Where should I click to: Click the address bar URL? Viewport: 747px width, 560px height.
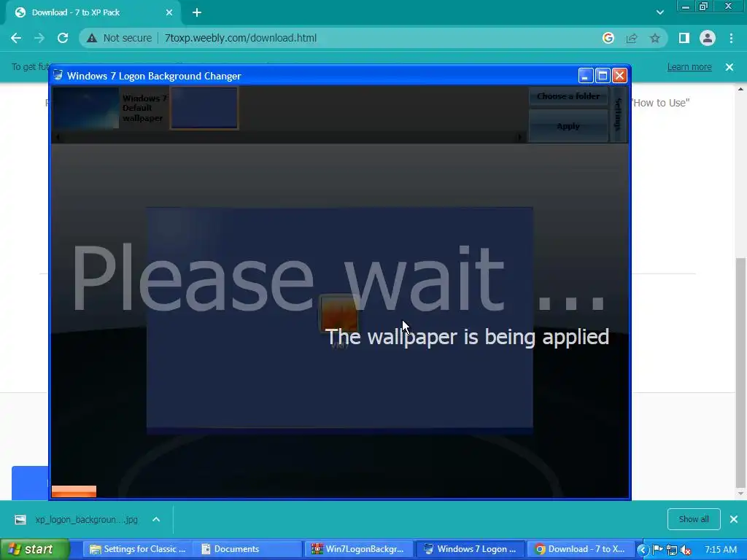click(241, 38)
